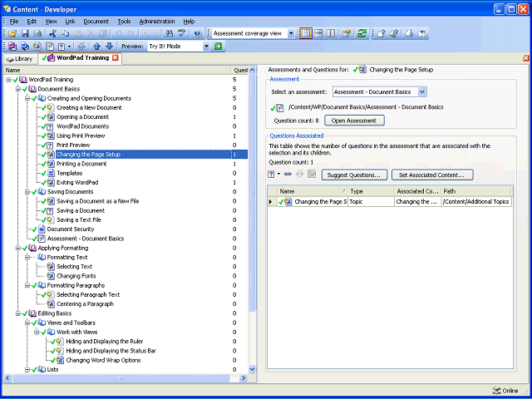
Task: Click the Save floppy disk icon
Action: coord(25,33)
